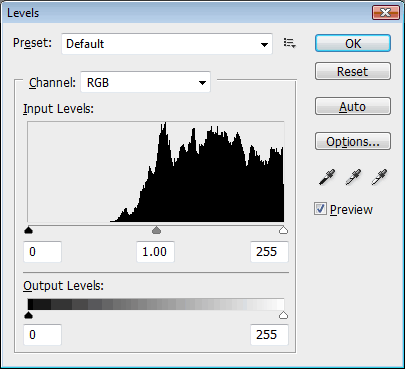This screenshot has height=369, width=405.
Task: Grab the input white point slider
Action: pos(283,230)
